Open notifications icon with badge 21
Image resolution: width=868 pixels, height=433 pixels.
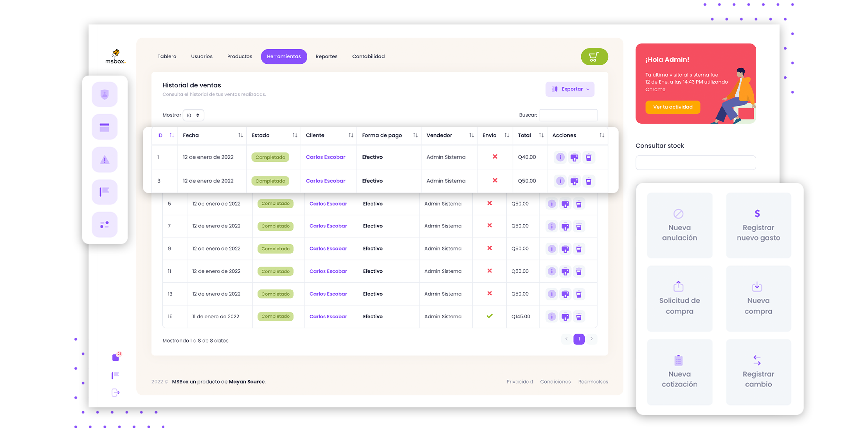[116, 357]
